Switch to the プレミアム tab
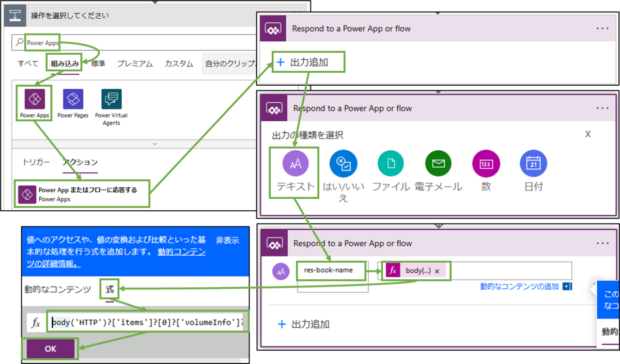620x364 pixels. (x=135, y=64)
